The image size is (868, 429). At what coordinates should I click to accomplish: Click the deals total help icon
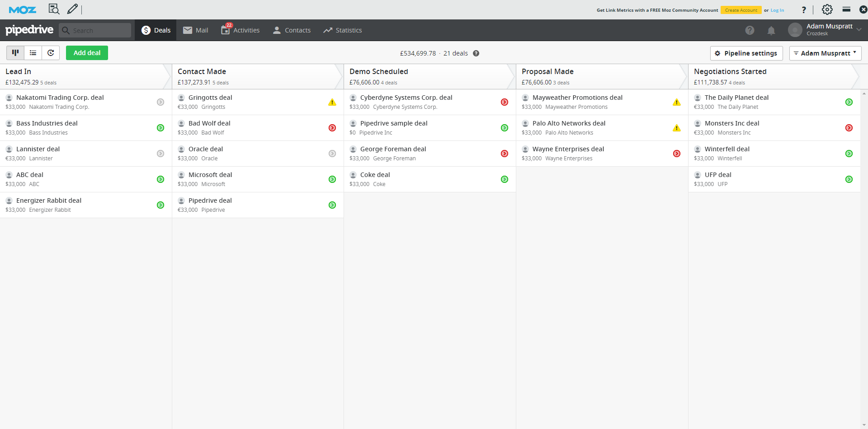click(x=476, y=53)
